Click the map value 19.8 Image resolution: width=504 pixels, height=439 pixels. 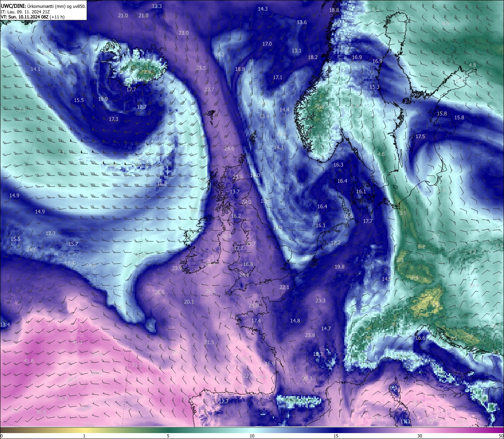click(339, 267)
